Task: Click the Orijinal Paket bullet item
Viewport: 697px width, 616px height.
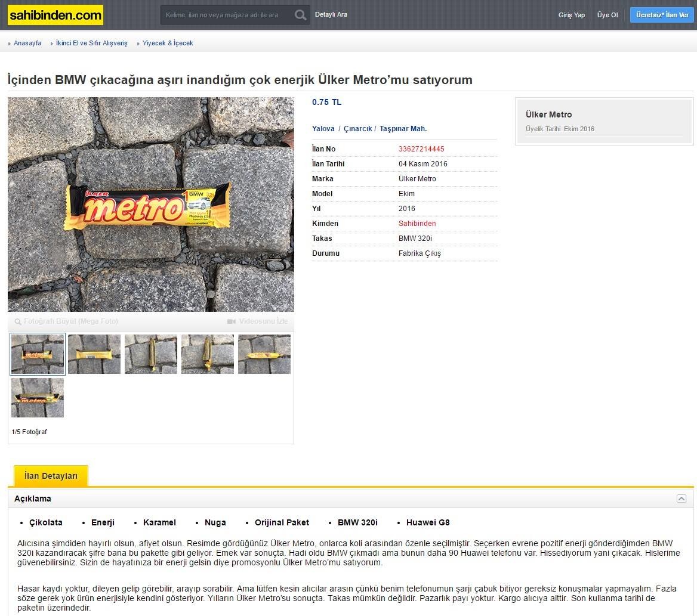Action: pyautogui.click(x=282, y=523)
